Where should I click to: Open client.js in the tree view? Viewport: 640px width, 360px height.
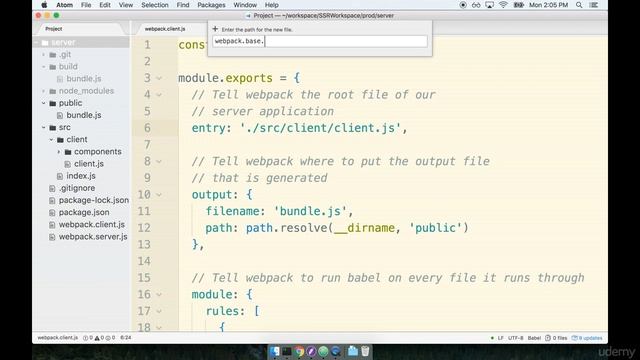89,164
